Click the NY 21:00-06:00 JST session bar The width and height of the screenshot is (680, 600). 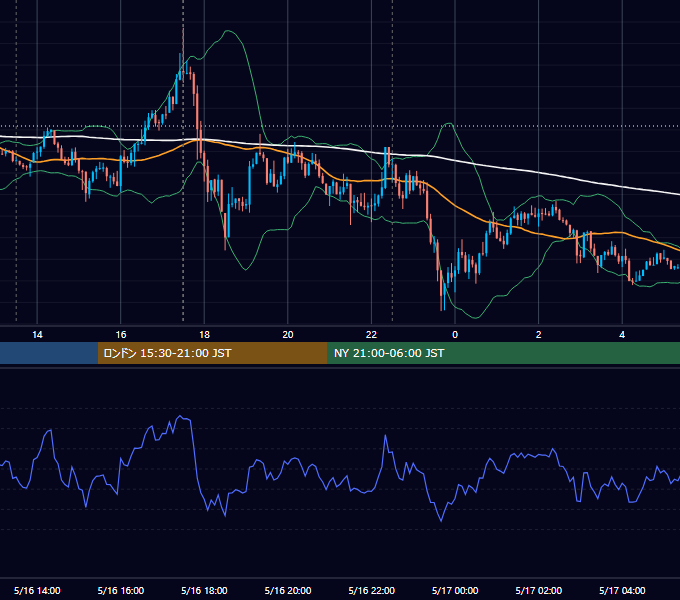(x=503, y=353)
